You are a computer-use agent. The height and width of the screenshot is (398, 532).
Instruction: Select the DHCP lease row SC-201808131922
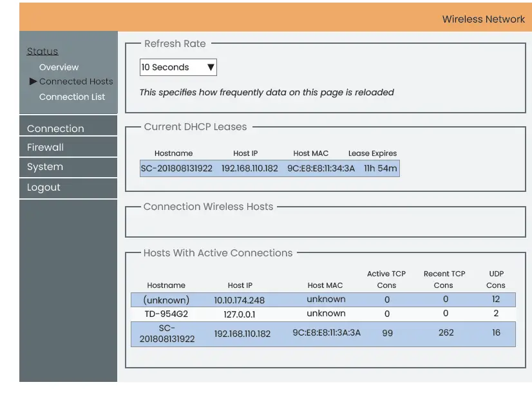pos(269,169)
